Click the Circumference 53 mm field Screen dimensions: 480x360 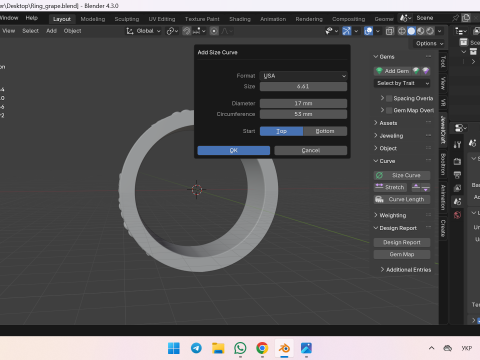pyautogui.click(x=303, y=114)
